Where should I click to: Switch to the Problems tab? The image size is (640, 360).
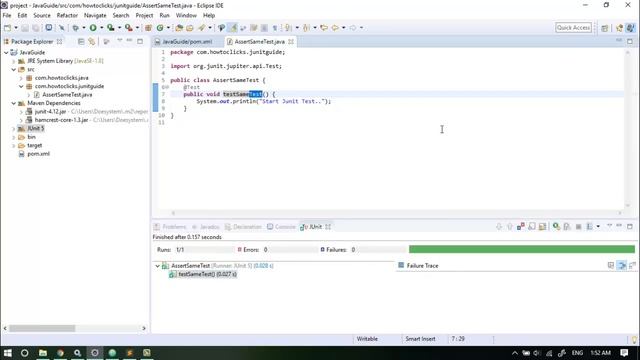[170, 227]
